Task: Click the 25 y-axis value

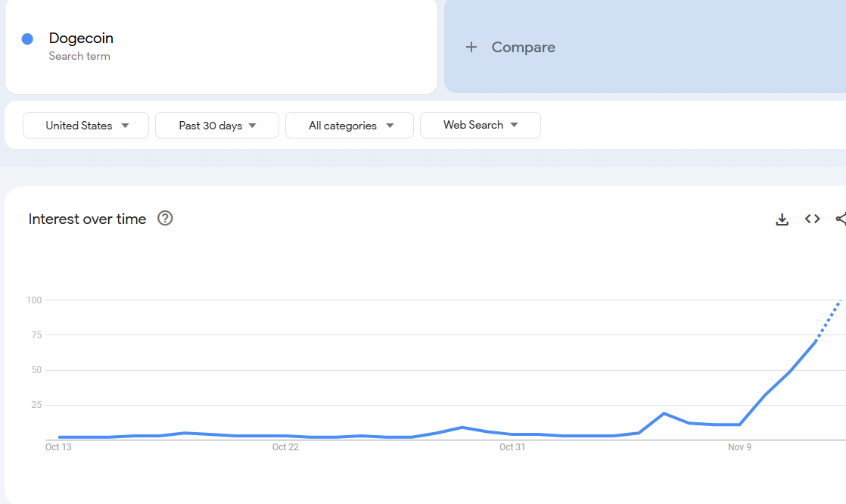Action: [36, 405]
